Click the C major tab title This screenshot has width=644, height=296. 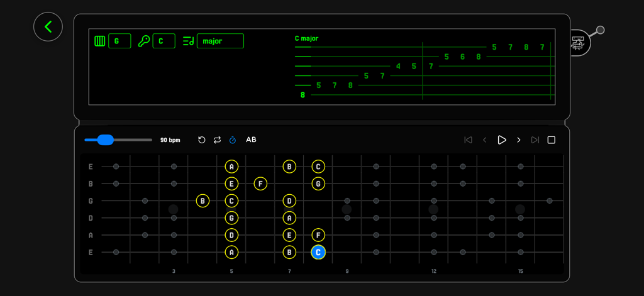[306, 38]
